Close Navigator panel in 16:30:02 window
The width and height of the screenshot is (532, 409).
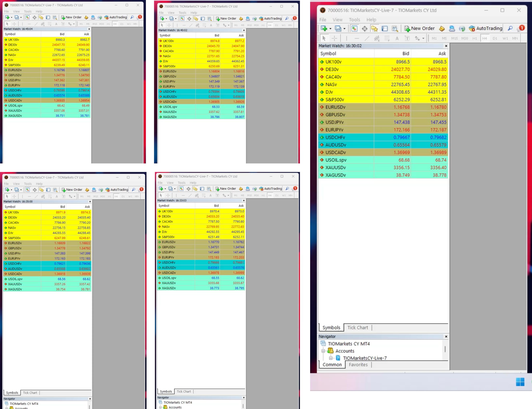click(x=446, y=337)
